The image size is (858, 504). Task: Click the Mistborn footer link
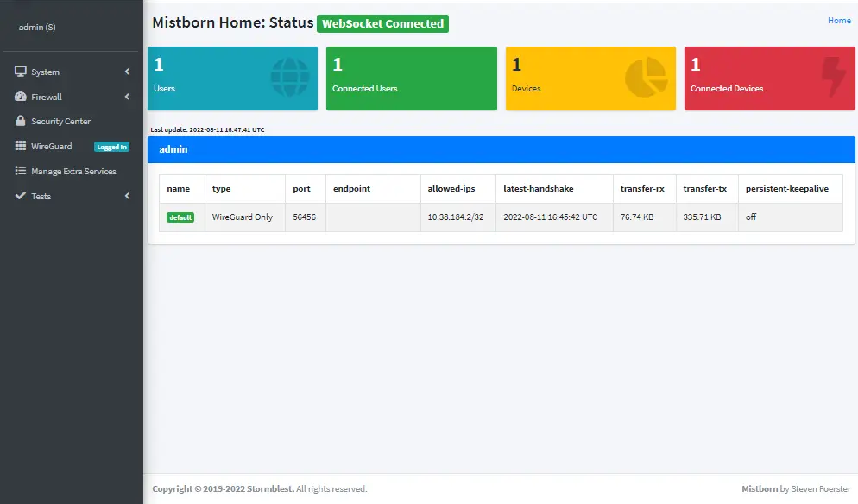[760, 488]
